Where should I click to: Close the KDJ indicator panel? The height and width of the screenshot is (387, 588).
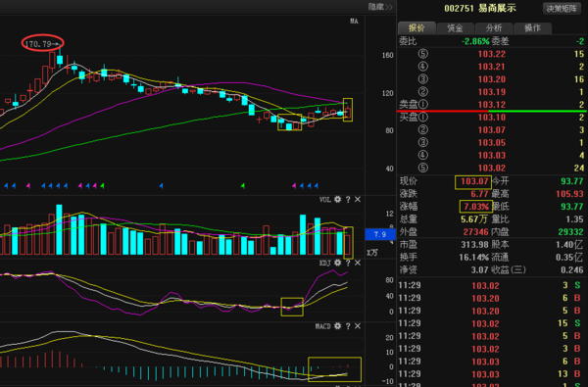tap(358, 263)
